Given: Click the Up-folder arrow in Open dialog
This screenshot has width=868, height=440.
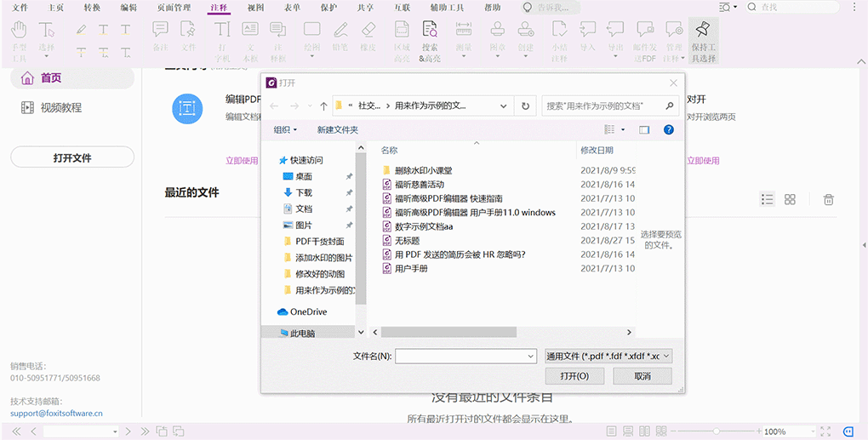Looking at the screenshot, I should pyautogui.click(x=324, y=106).
